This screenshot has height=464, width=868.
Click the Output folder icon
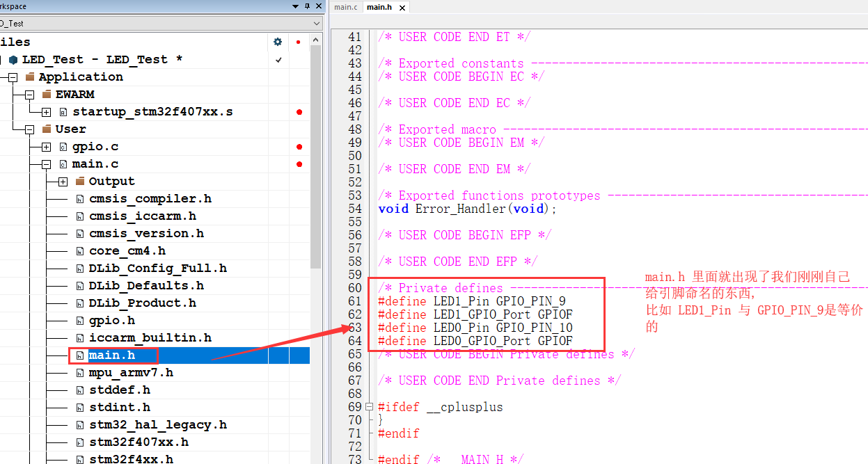point(80,181)
